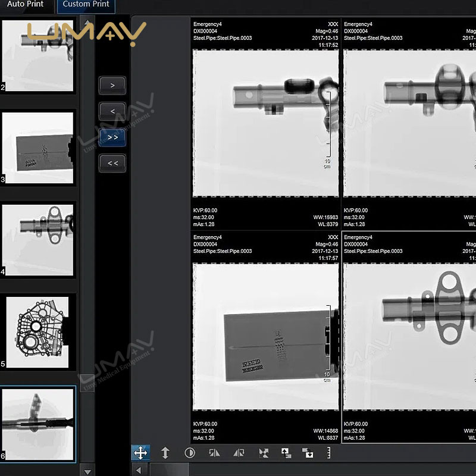
Task: Click the single left arrow button
Action: (x=112, y=111)
